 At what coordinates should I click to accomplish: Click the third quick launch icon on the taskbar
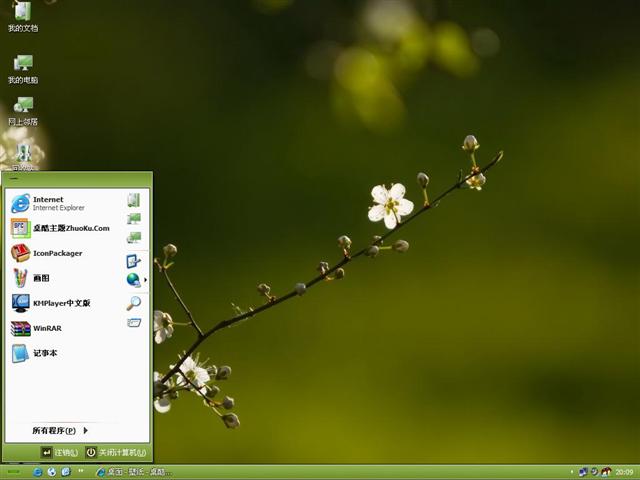point(66,472)
